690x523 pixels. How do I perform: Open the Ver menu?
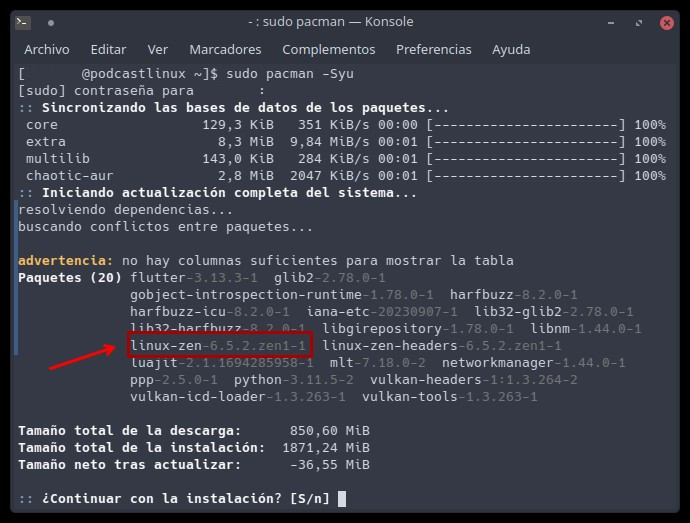[x=158, y=50]
